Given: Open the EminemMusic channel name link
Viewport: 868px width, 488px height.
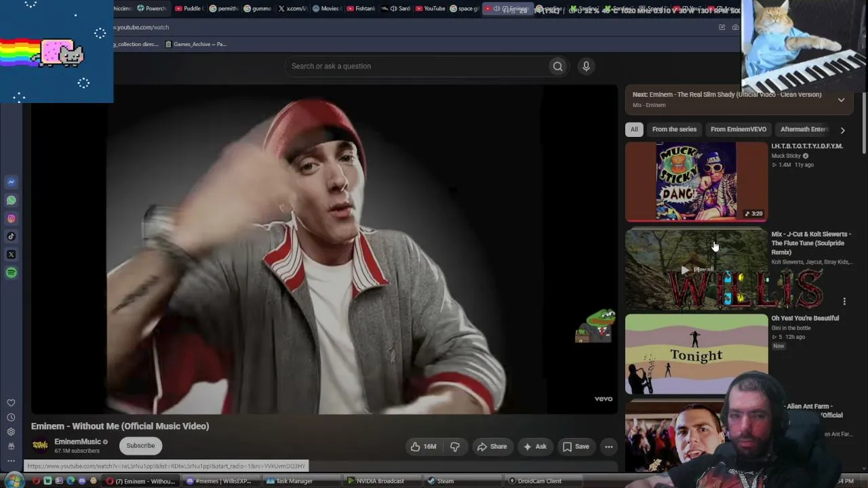Looking at the screenshot, I should click(77, 442).
